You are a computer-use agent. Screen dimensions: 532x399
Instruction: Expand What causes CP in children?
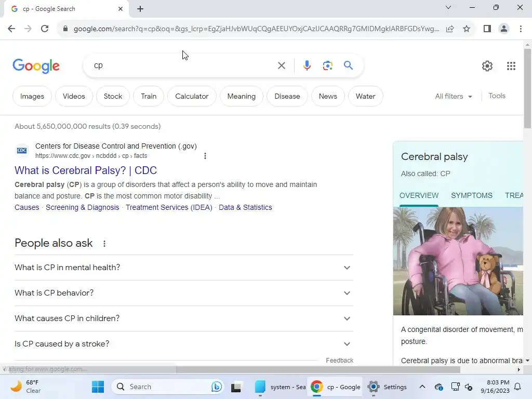coord(184,318)
